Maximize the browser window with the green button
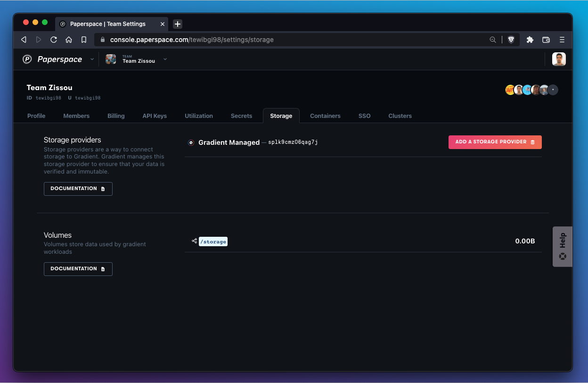This screenshot has width=588, height=383. 45,22
